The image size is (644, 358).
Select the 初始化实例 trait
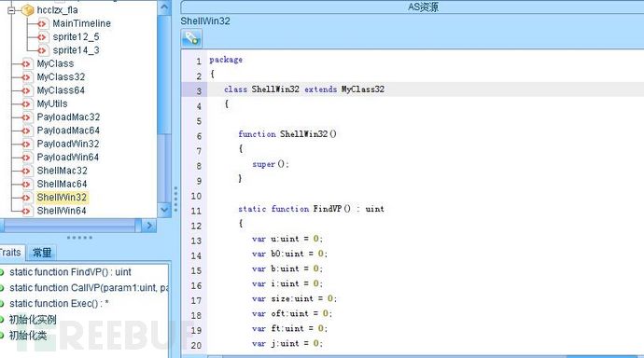pyautogui.click(x=33, y=320)
